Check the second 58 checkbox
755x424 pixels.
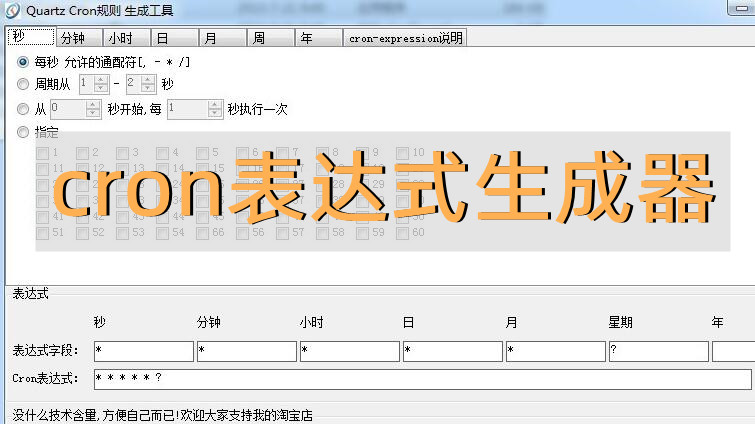[323, 233]
